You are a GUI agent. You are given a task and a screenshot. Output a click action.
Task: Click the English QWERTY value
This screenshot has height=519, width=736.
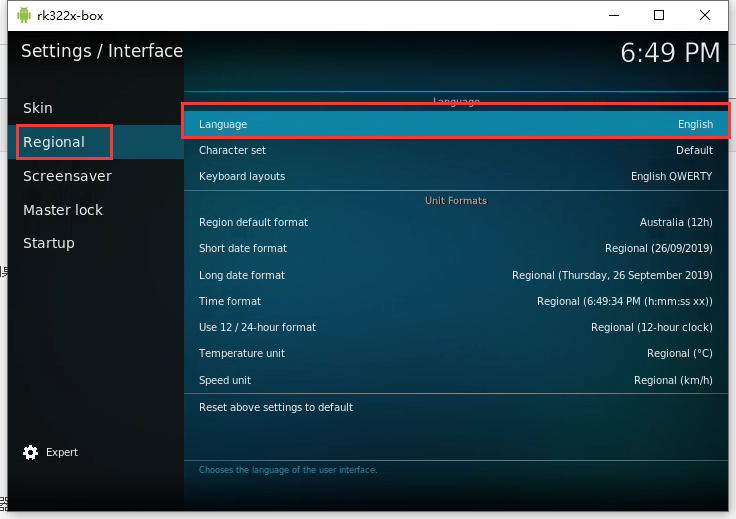tap(671, 176)
